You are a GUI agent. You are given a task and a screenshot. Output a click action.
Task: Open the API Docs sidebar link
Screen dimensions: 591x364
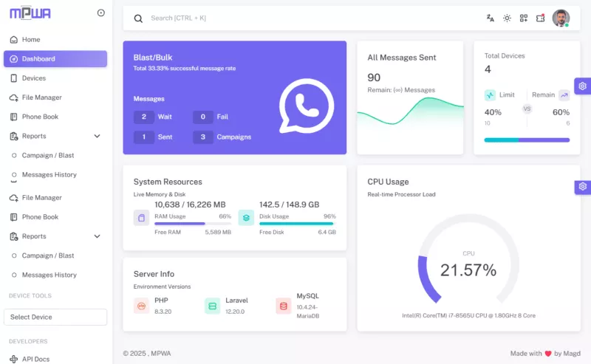click(x=35, y=359)
